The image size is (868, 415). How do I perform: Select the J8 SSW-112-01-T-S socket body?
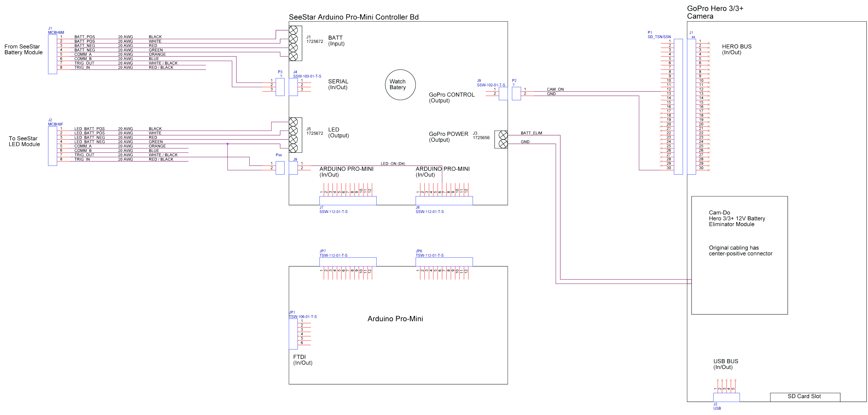tap(444, 200)
